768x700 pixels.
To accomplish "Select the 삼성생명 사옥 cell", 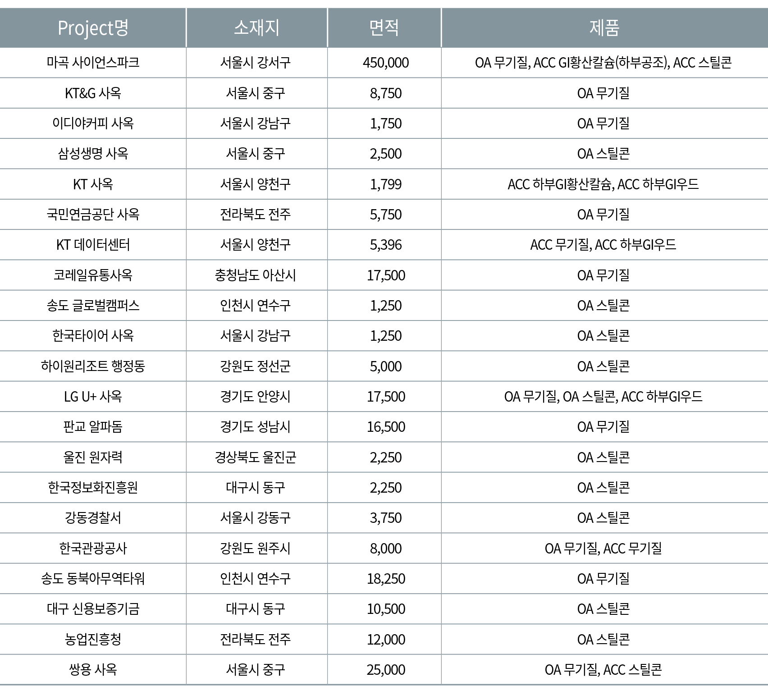I will tap(93, 154).
